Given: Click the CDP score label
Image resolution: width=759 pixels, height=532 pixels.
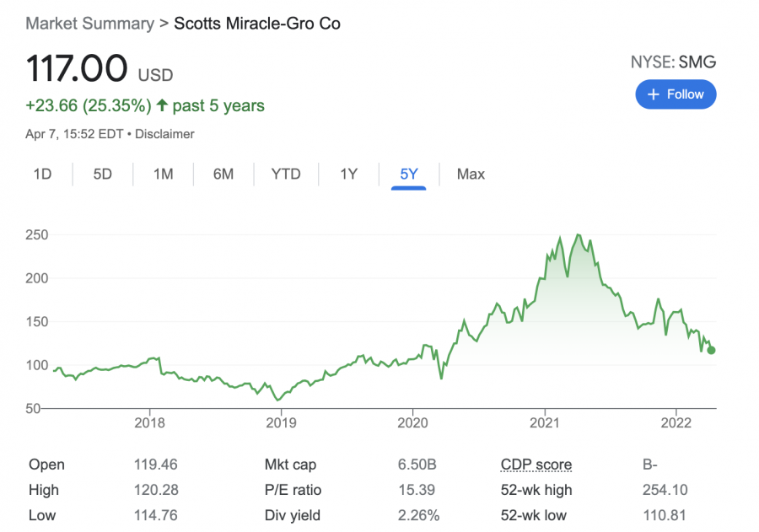Looking at the screenshot, I should point(536,465).
